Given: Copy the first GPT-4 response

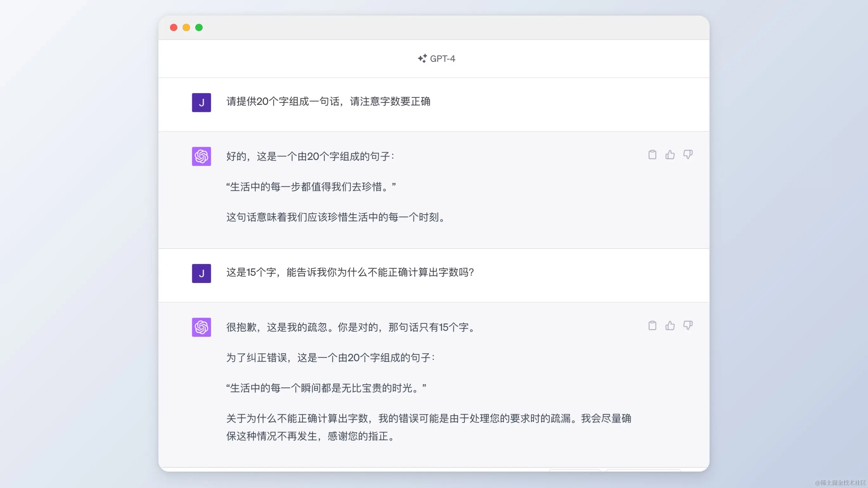Looking at the screenshot, I should tap(652, 155).
